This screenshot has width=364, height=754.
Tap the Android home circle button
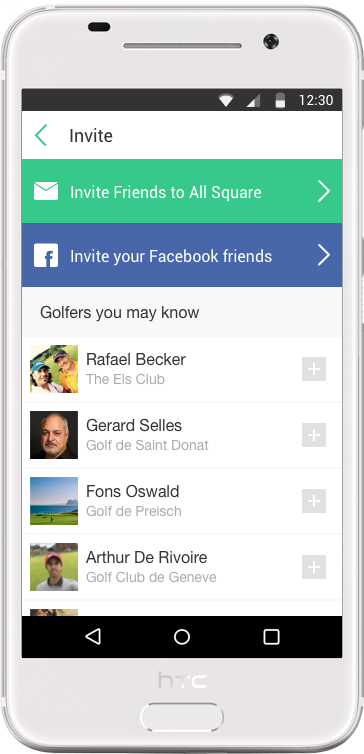pyautogui.click(x=182, y=637)
